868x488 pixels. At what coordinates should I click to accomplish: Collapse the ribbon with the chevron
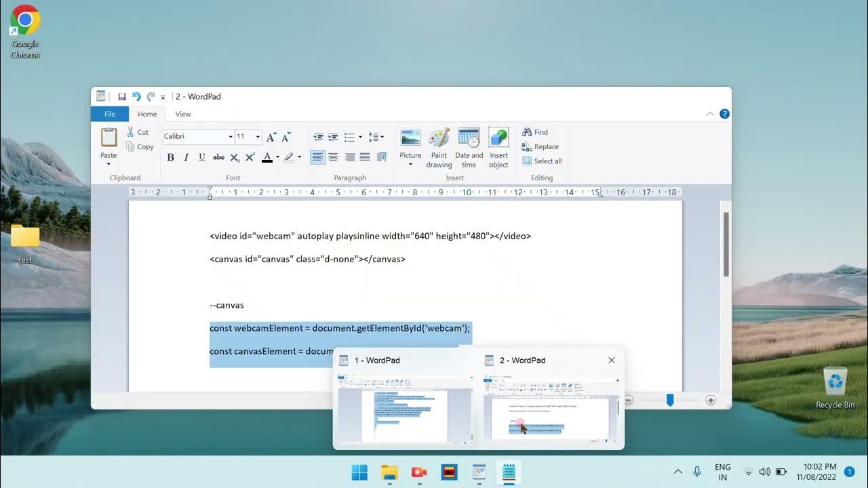tap(710, 114)
